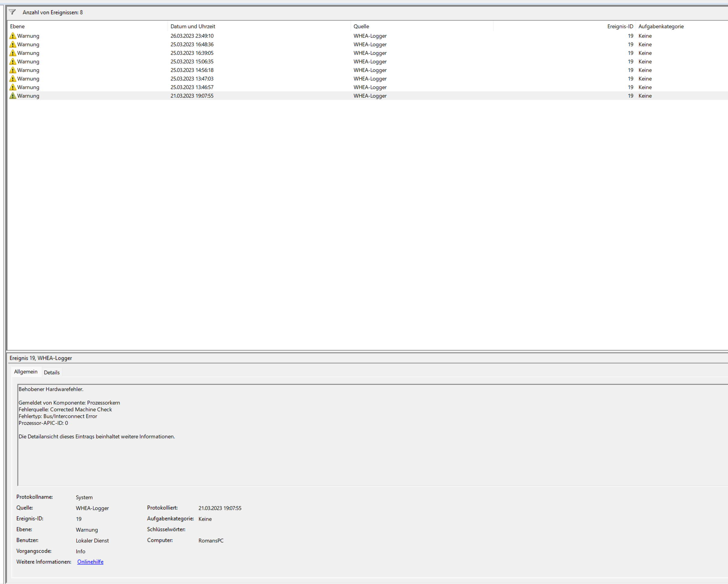Select event row dated 25.03.2023 13:46:57
Screen dimensions: 728x584
(x=192, y=87)
